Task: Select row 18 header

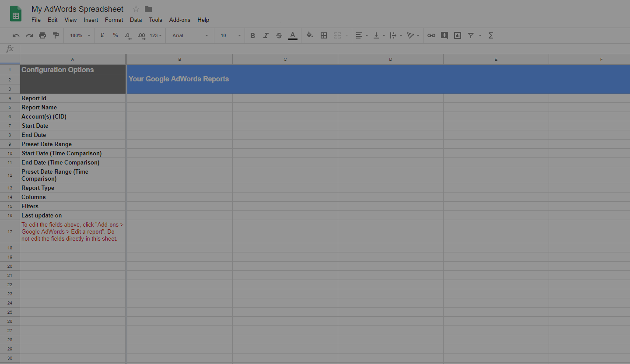Action: coord(10,248)
